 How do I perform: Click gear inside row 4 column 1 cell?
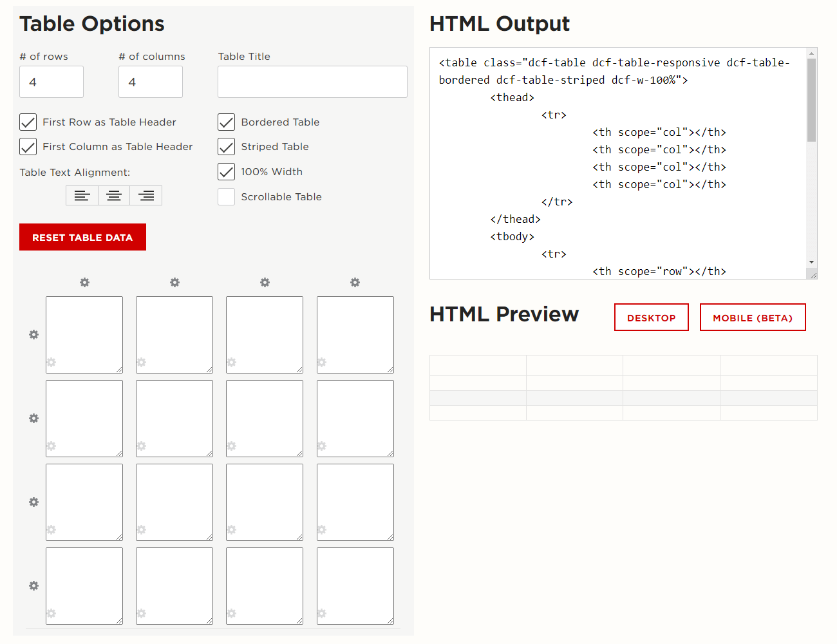click(52, 614)
